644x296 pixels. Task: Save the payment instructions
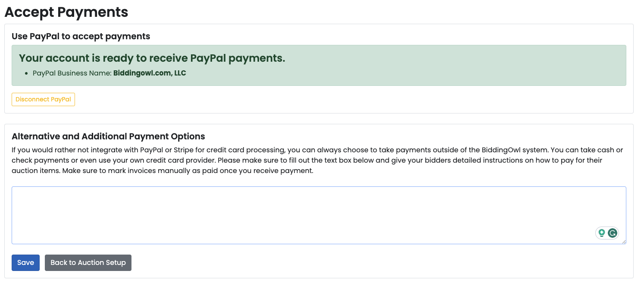(x=25, y=263)
